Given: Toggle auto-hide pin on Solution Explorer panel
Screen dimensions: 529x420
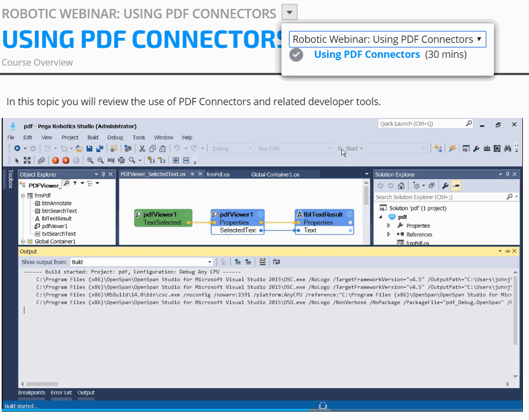Looking at the screenshot, I should point(507,175).
